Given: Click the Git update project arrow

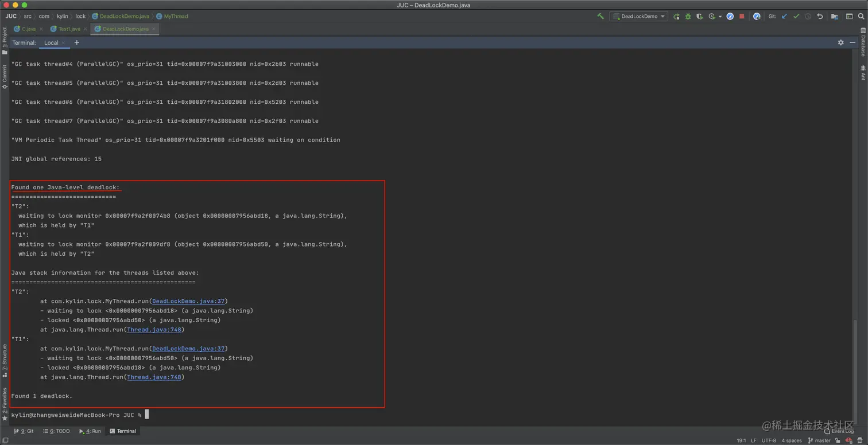Looking at the screenshot, I should [x=785, y=17].
